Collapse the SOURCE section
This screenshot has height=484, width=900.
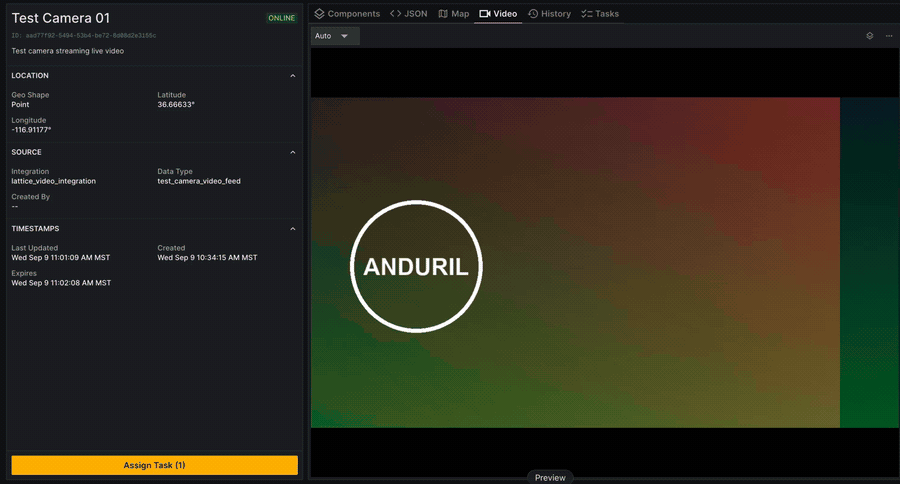tap(293, 152)
